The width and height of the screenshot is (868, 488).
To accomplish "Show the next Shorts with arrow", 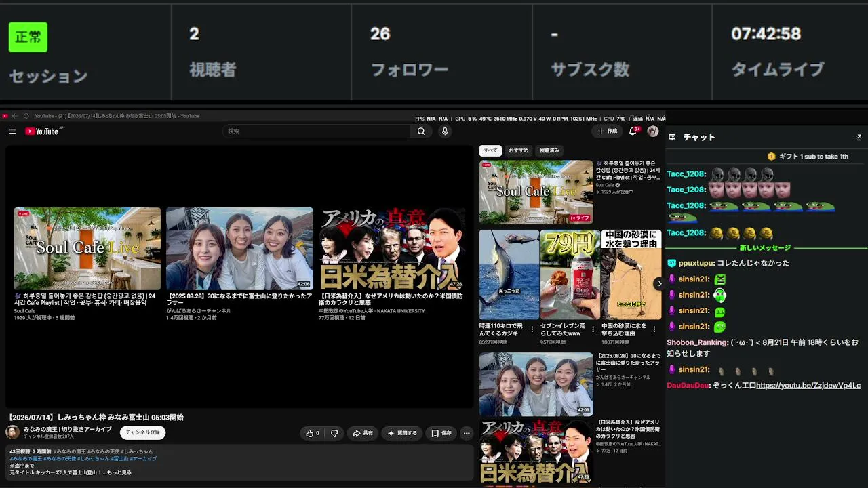I will click(659, 284).
